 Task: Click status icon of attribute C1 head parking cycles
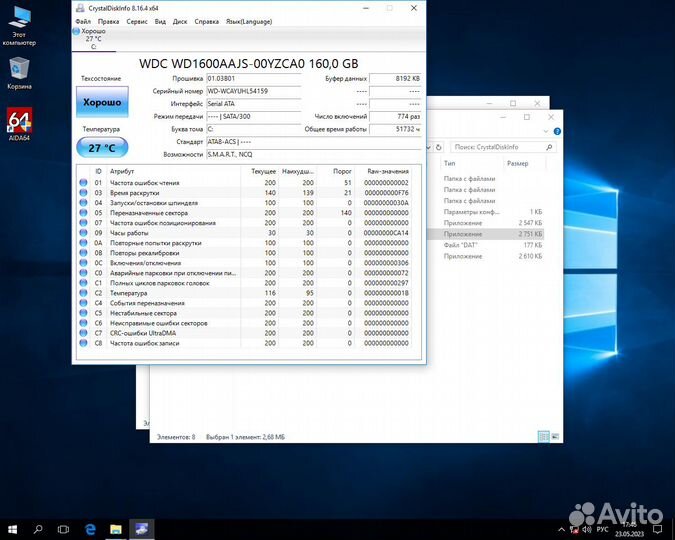click(x=84, y=283)
